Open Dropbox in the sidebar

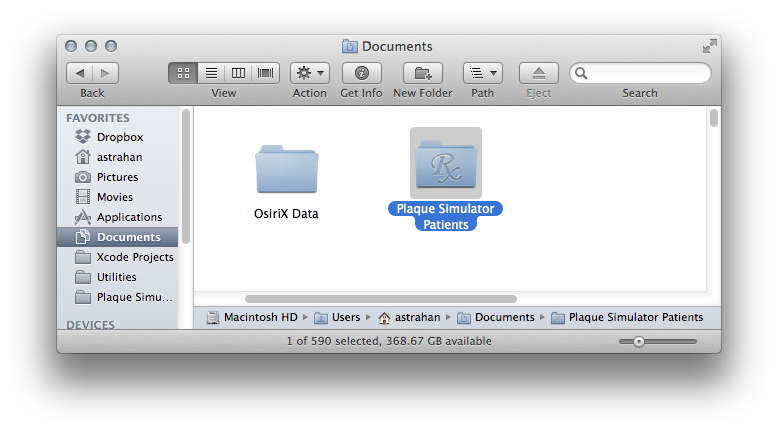click(x=119, y=137)
